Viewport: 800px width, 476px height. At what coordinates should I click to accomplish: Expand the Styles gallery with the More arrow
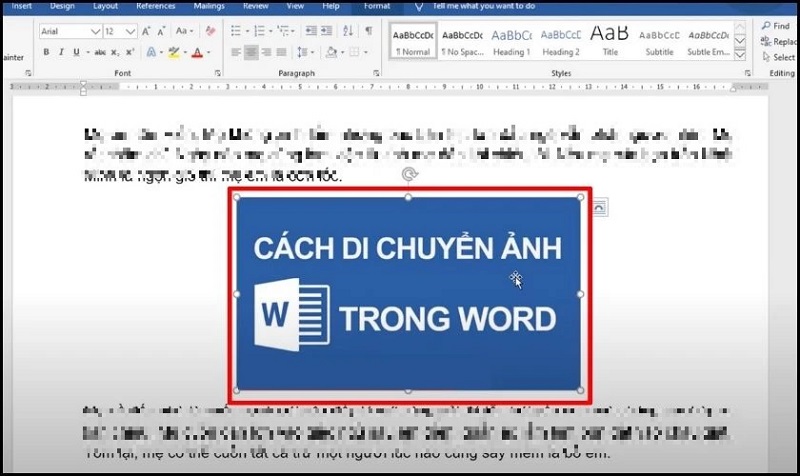740,54
